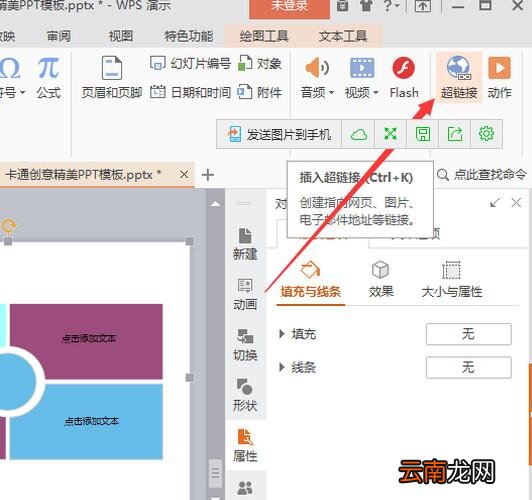
Task: Insert an 附件 attachment
Action: (x=260, y=92)
